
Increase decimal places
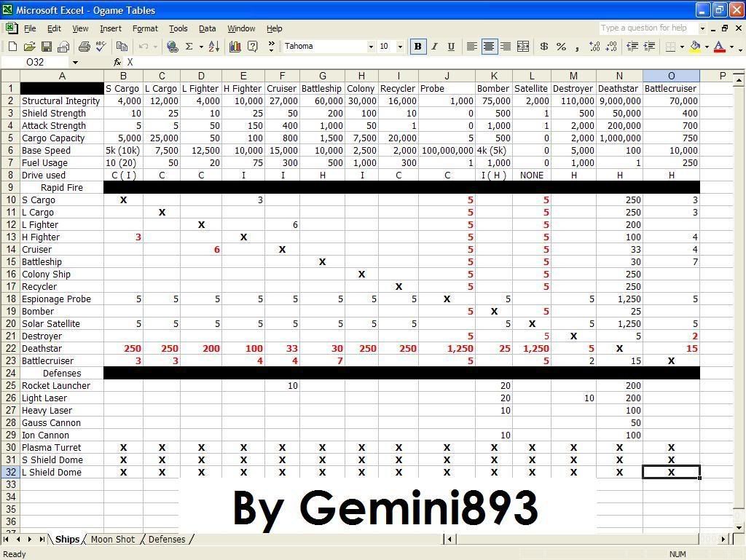(594, 46)
